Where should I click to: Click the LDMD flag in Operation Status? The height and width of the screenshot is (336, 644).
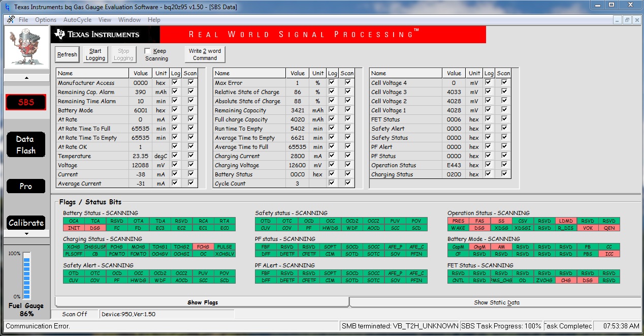566,221
